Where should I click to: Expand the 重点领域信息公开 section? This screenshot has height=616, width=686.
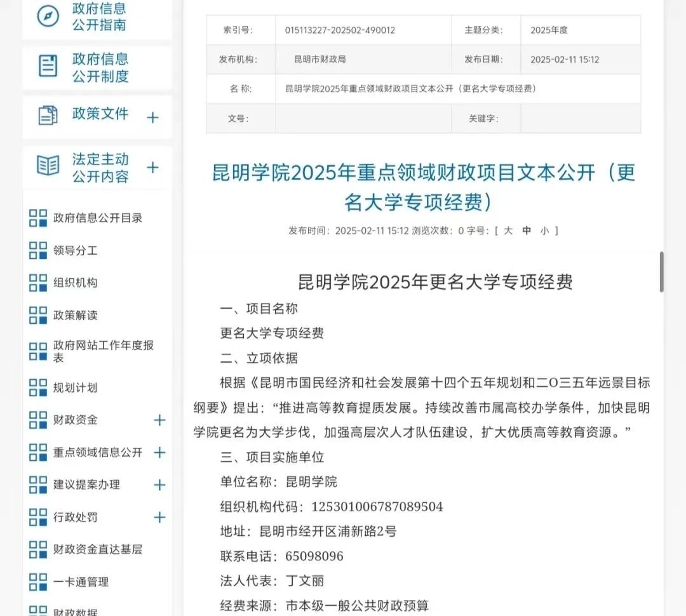pyautogui.click(x=159, y=453)
